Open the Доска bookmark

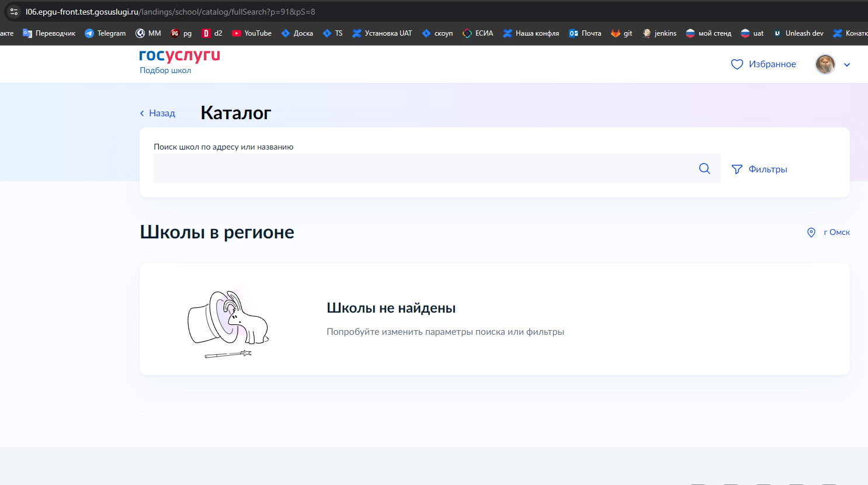click(297, 33)
